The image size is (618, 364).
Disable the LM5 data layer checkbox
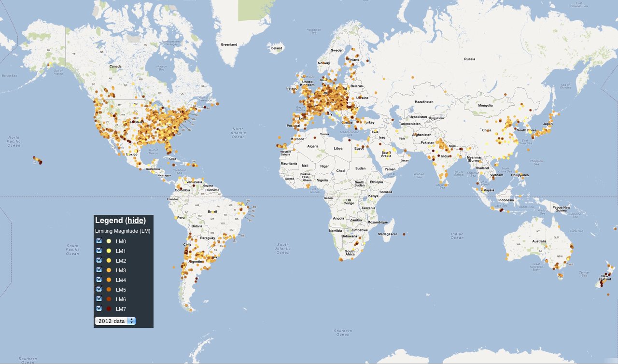(99, 289)
